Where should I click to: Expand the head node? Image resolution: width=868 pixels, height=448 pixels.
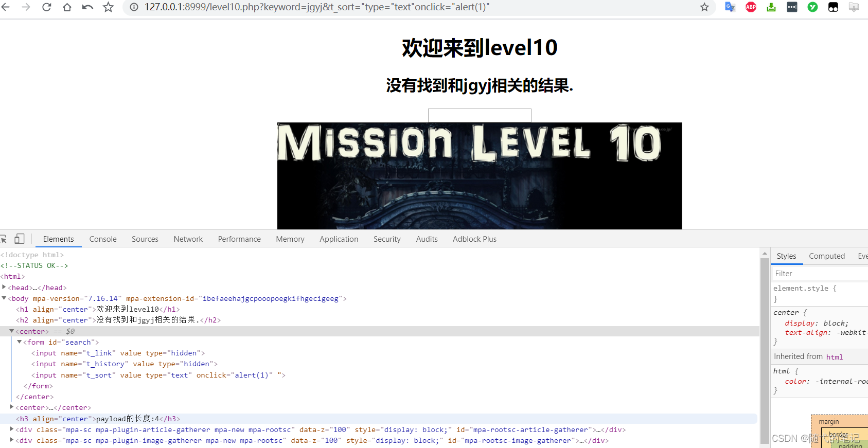pyautogui.click(x=4, y=288)
